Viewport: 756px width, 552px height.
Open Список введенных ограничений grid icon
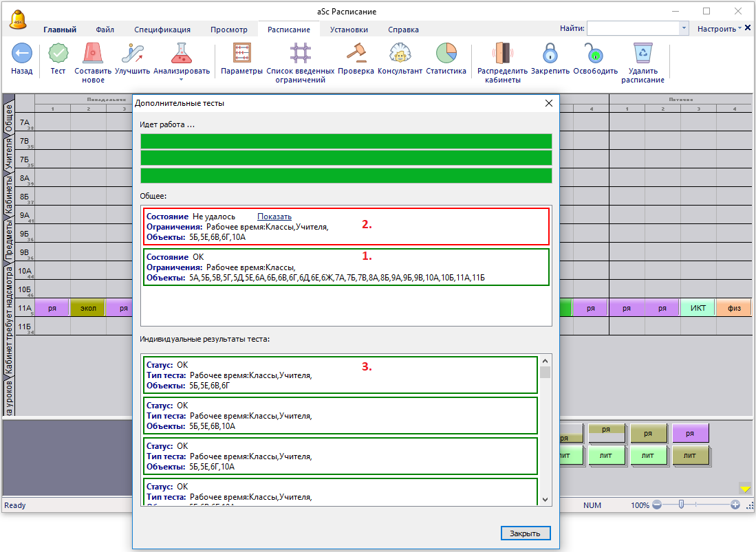pos(300,54)
